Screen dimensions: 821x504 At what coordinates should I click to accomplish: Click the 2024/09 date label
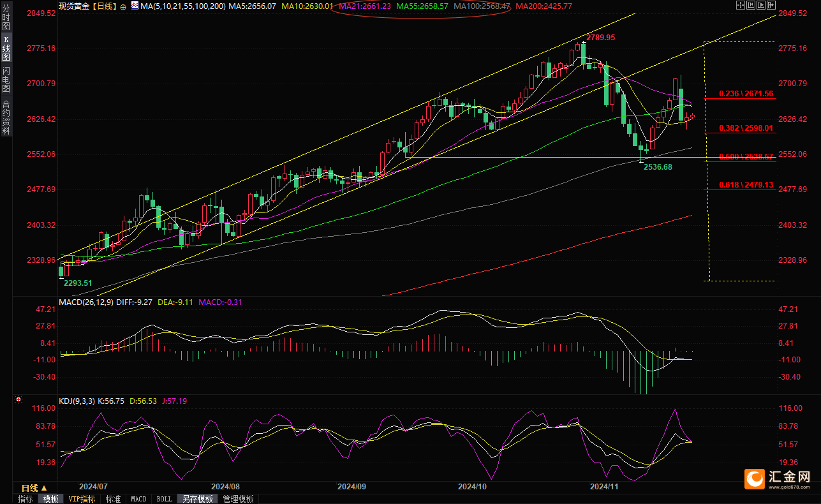coord(351,486)
